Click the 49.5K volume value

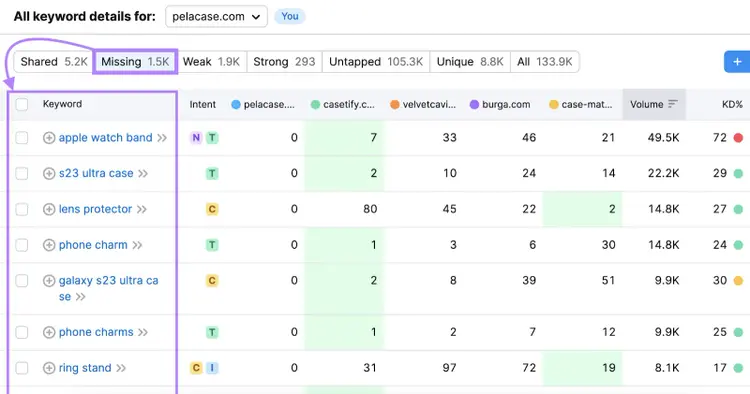pos(663,138)
